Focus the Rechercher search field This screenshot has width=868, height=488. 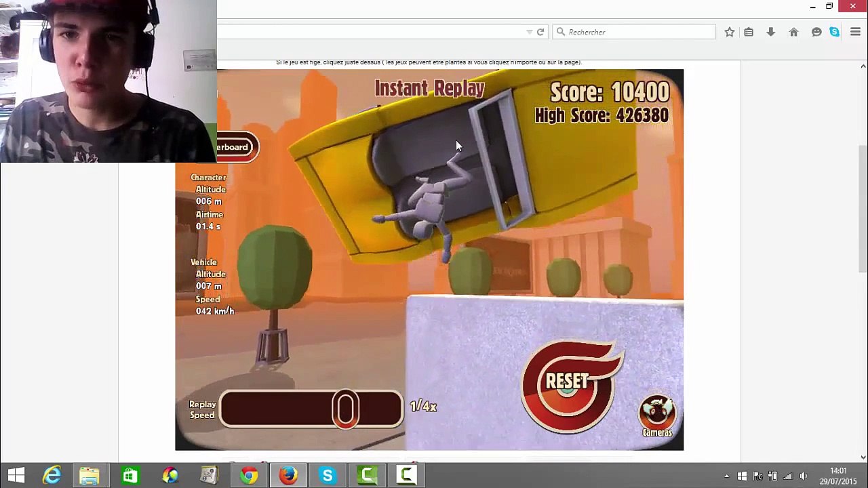(634, 32)
